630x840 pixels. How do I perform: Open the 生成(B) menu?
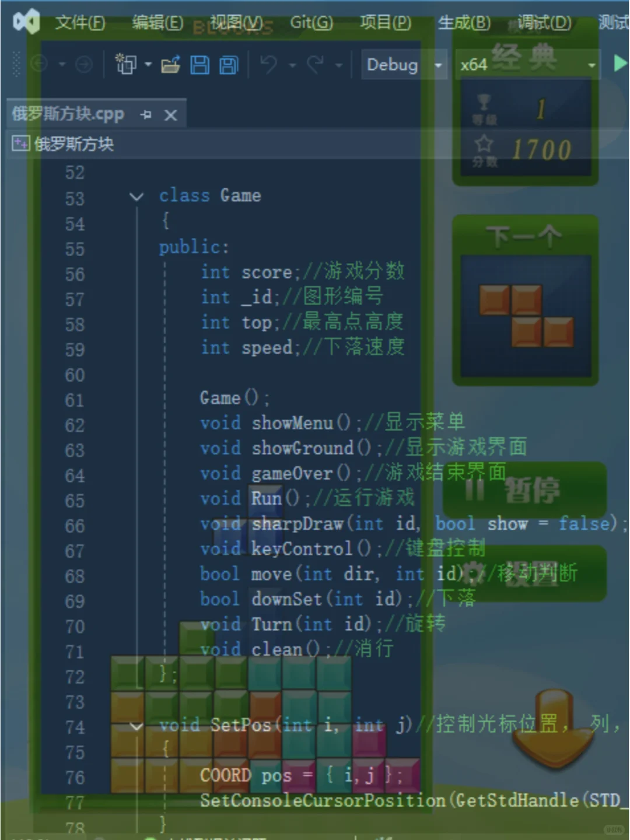tap(464, 23)
